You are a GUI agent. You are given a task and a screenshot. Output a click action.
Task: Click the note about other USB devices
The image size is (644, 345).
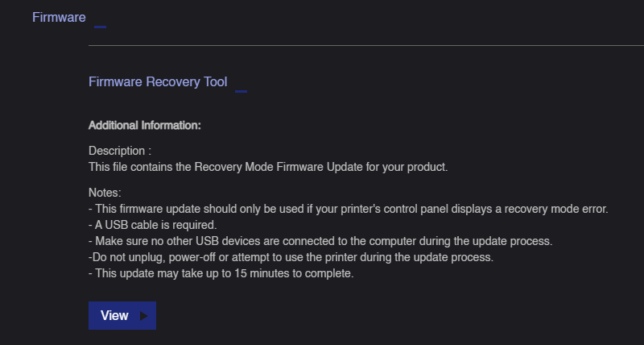pyautogui.click(x=320, y=241)
